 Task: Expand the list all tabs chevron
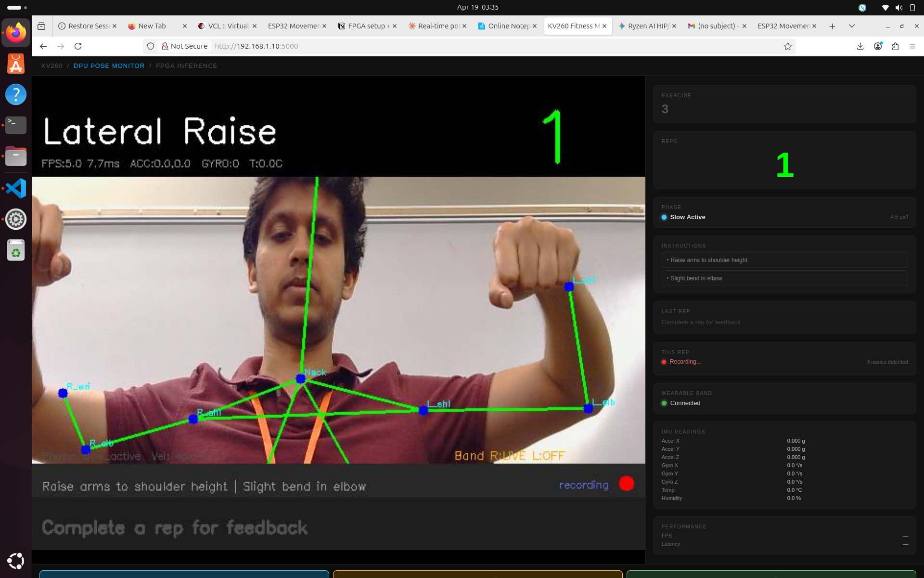point(851,26)
